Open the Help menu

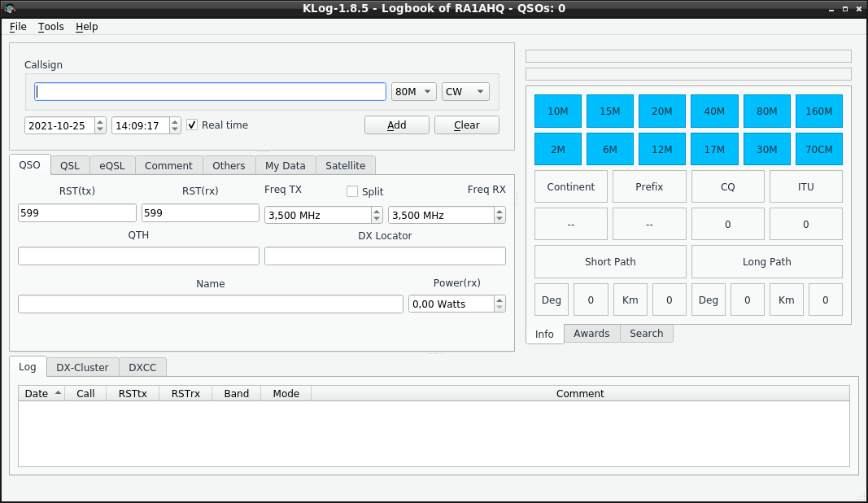coord(87,27)
